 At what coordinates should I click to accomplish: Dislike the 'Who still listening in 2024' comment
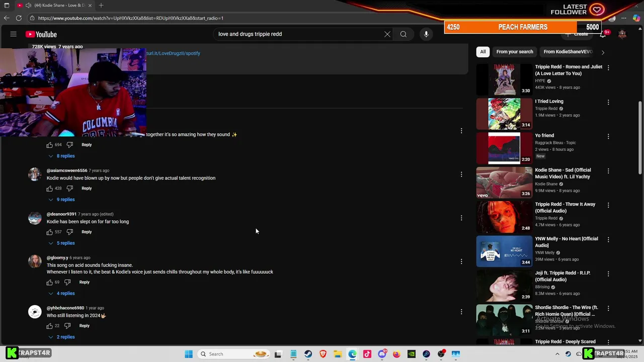coord(67,326)
